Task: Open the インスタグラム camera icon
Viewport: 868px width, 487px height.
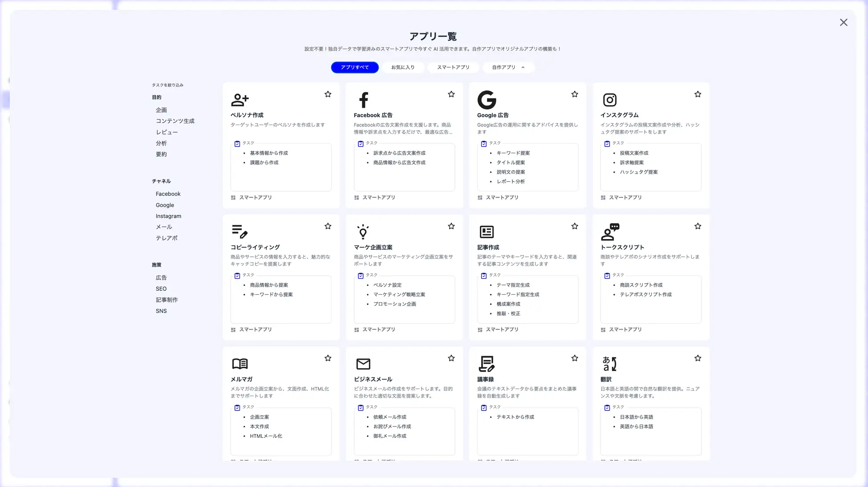Action: tap(609, 100)
